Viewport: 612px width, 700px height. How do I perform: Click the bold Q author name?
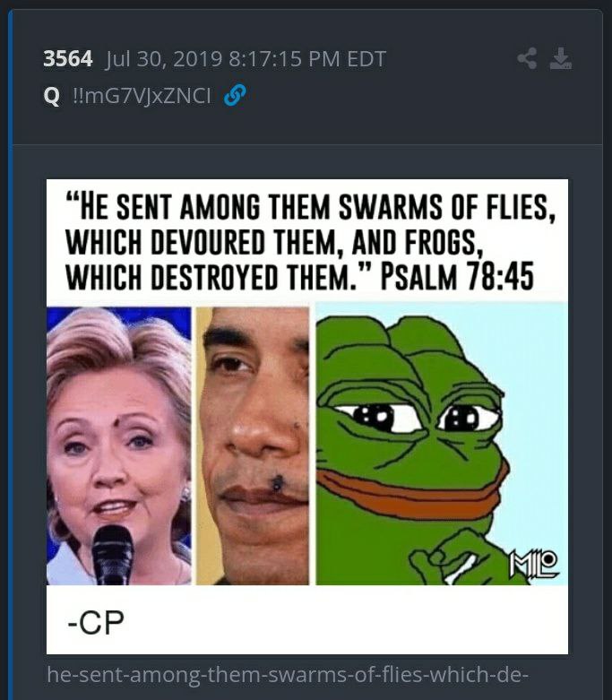tap(52, 96)
